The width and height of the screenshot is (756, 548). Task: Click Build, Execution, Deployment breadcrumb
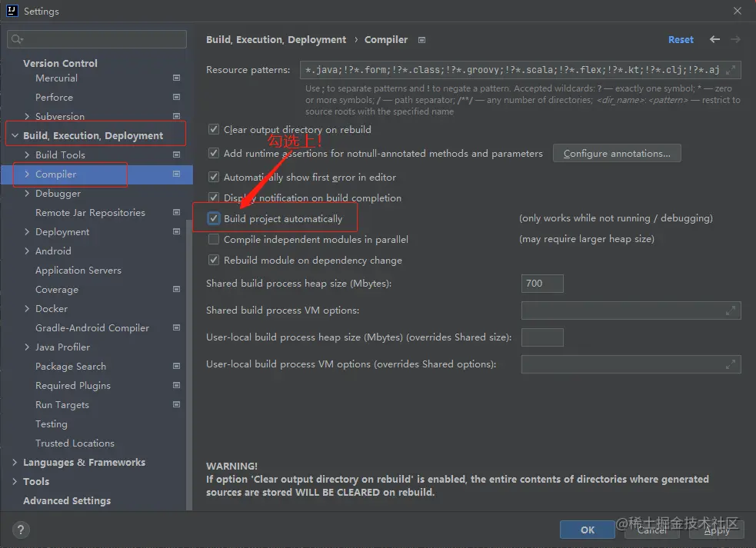tap(276, 39)
